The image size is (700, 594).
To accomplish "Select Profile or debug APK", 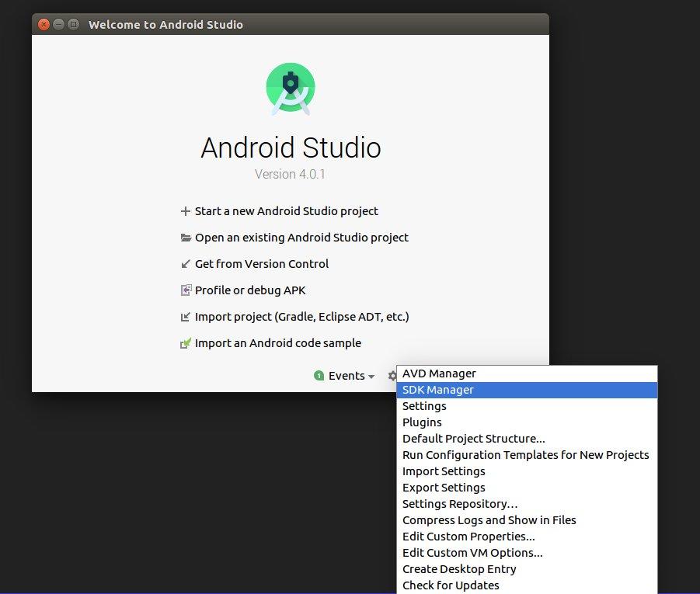I will click(250, 290).
